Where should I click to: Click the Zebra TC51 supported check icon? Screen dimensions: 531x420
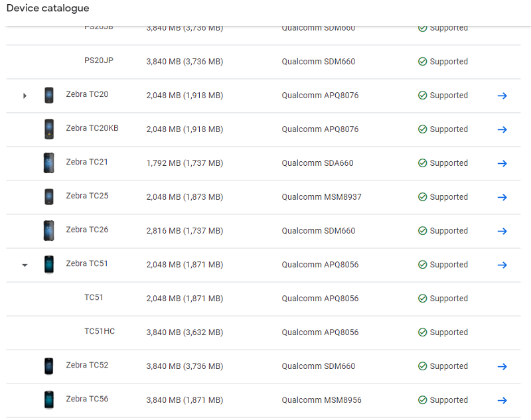click(x=422, y=265)
